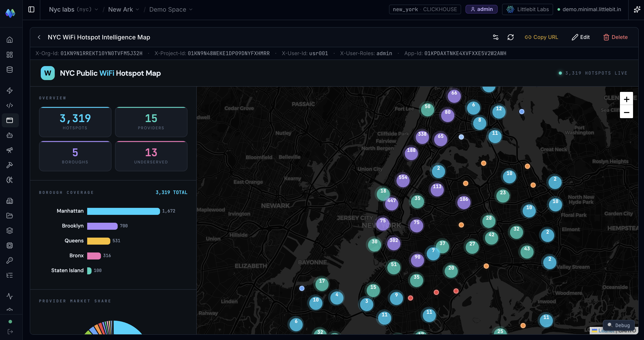Open the Littlebit Labs menu item
The height and width of the screenshot is (340, 644).
coord(527,9)
